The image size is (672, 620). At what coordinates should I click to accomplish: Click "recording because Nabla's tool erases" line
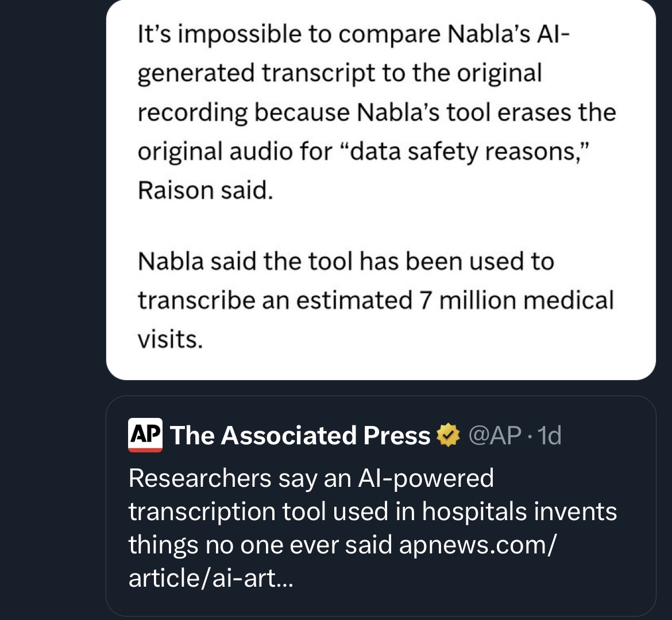[x=376, y=113]
